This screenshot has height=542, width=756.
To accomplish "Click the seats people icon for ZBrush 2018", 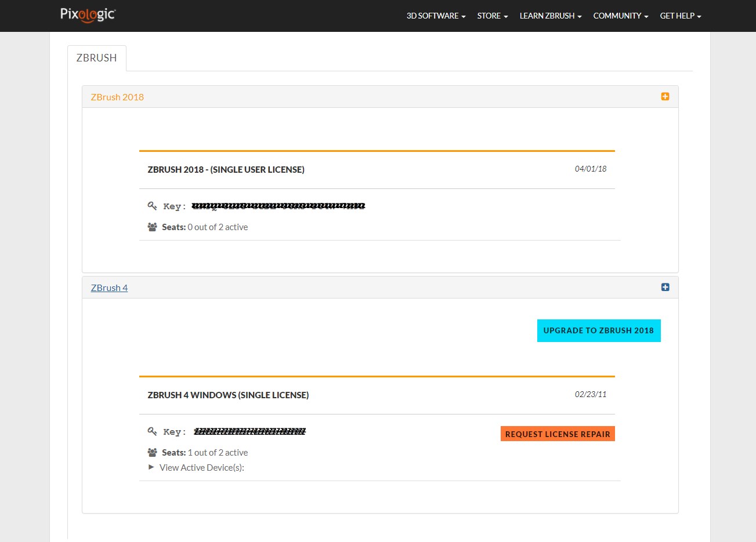I will (152, 227).
